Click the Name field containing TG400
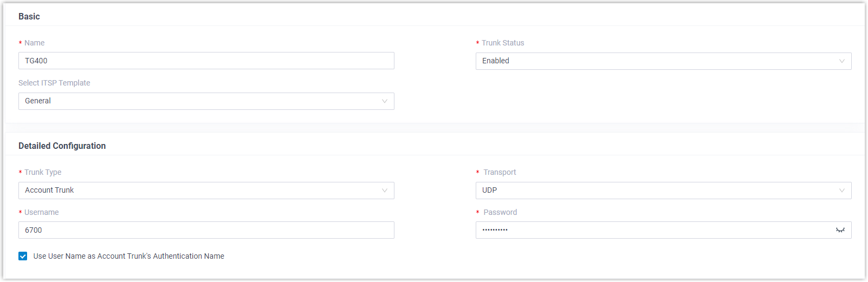868x282 pixels. 206,61
